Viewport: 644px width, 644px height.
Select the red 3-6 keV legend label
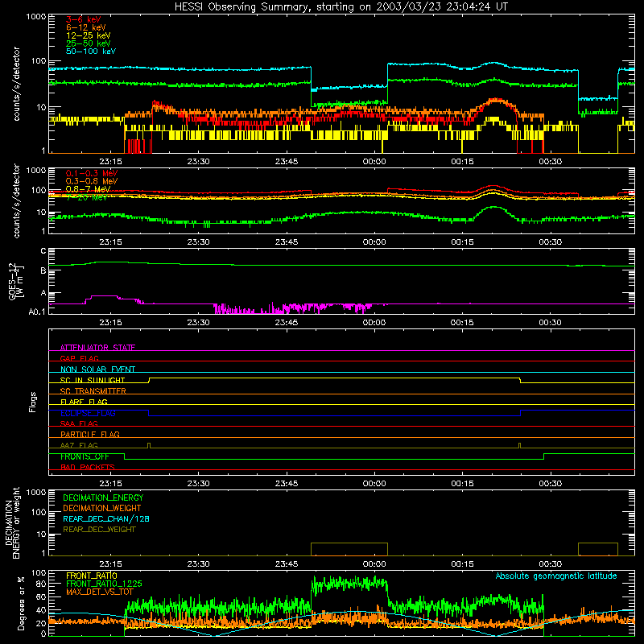pos(84,19)
